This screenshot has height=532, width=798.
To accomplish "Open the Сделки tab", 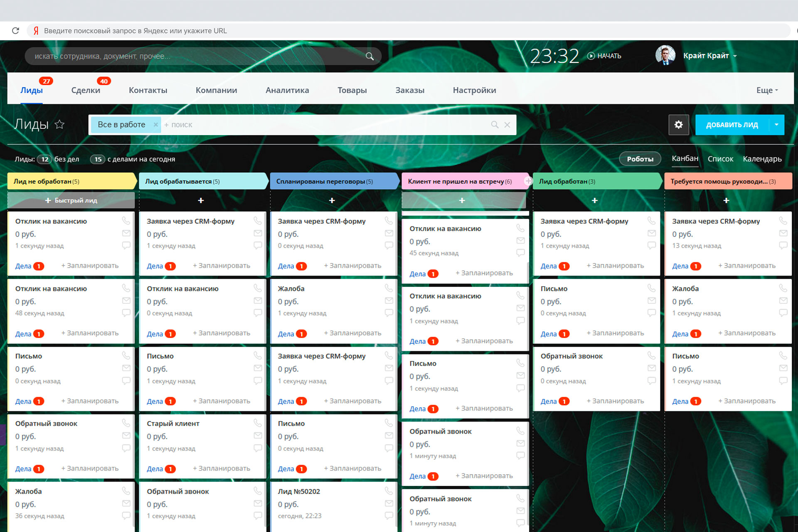I will pyautogui.click(x=86, y=90).
